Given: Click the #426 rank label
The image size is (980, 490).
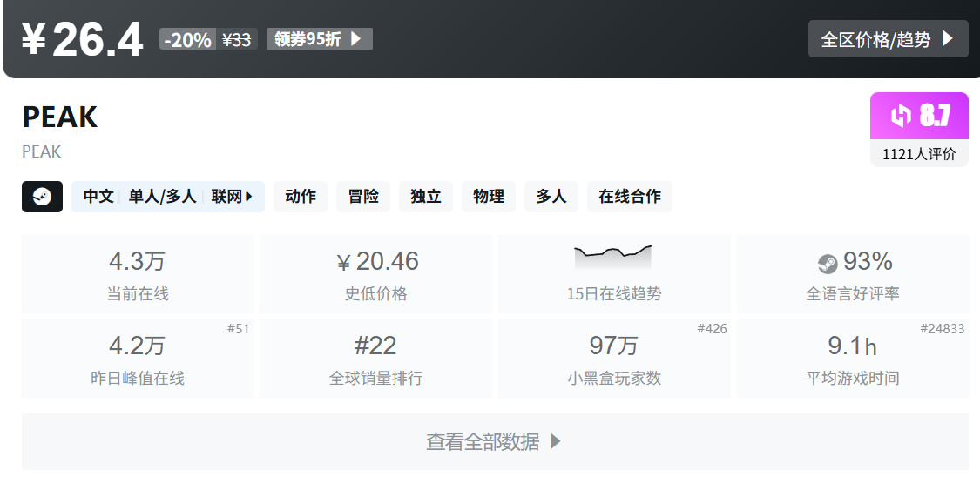Looking at the screenshot, I should (x=712, y=328).
